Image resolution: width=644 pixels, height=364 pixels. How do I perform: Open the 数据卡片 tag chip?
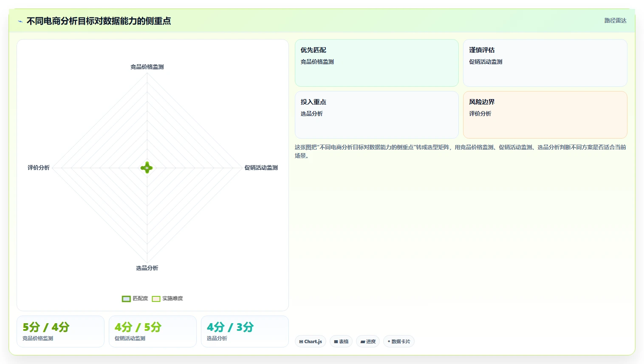(399, 341)
